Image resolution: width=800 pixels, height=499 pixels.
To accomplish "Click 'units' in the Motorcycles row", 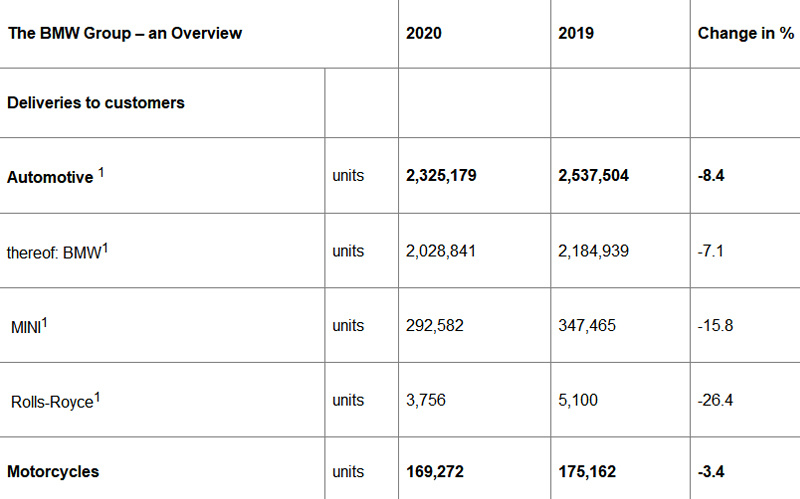I will (348, 471).
